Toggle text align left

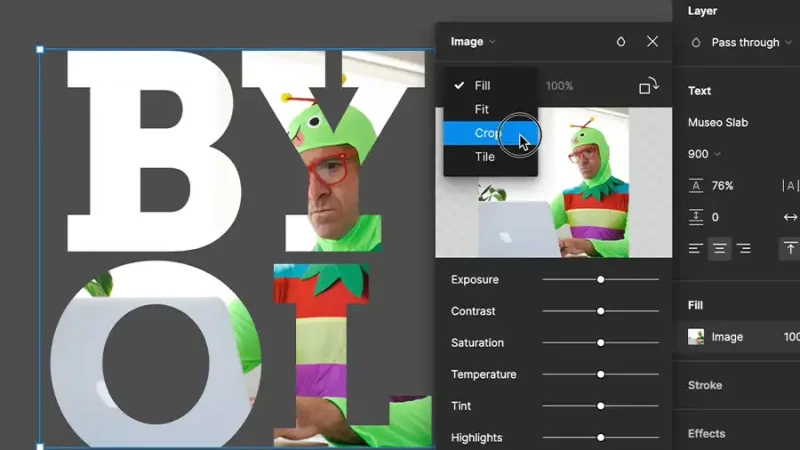click(x=696, y=248)
